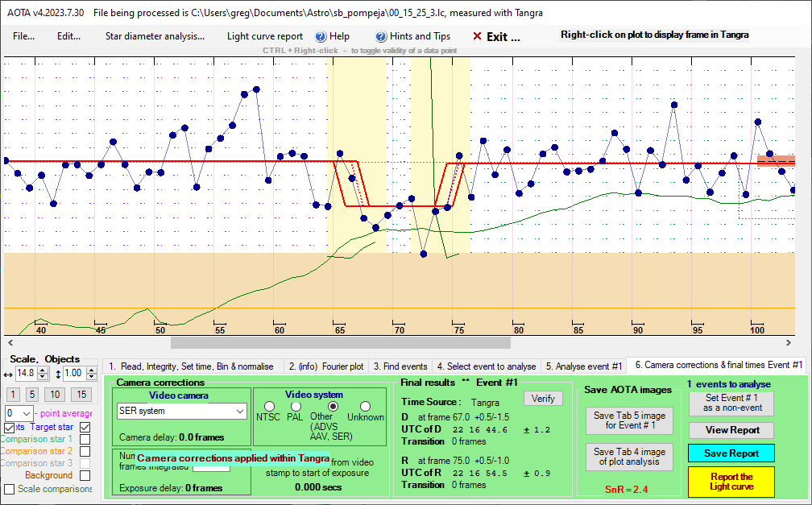This screenshot has width=812, height=505.
Task: Set horizontal scale preset to 5
Action: click(31, 395)
